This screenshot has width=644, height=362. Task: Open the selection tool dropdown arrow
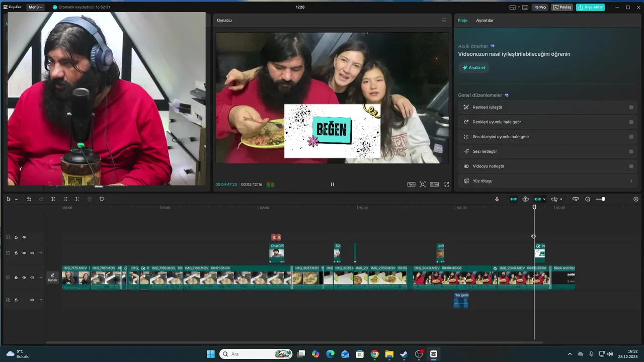(x=16, y=200)
